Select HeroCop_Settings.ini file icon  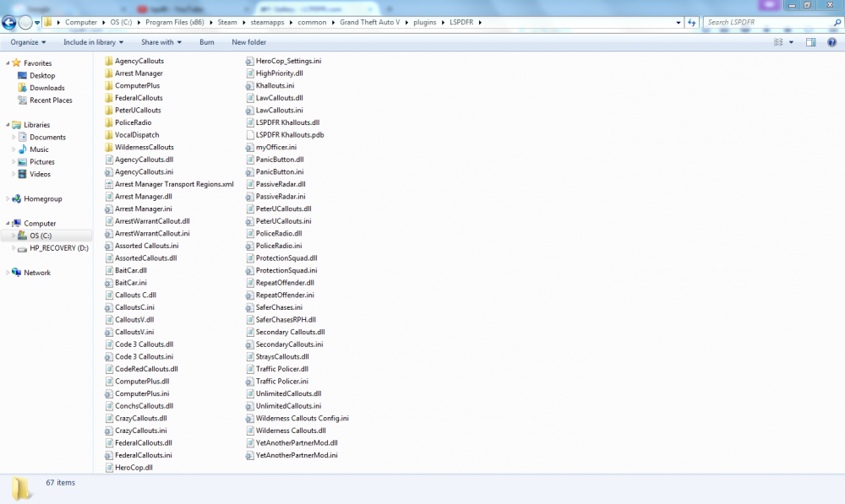(x=249, y=61)
